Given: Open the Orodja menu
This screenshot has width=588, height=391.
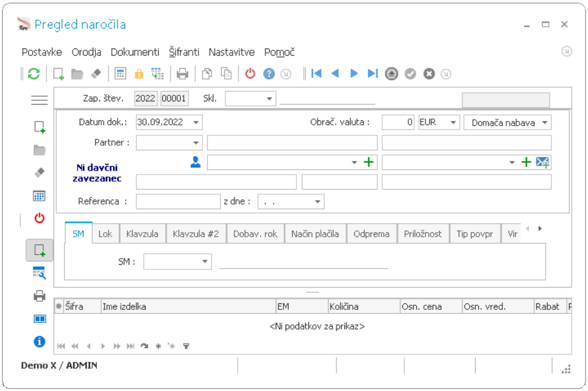Looking at the screenshot, I should click(86, 52).
